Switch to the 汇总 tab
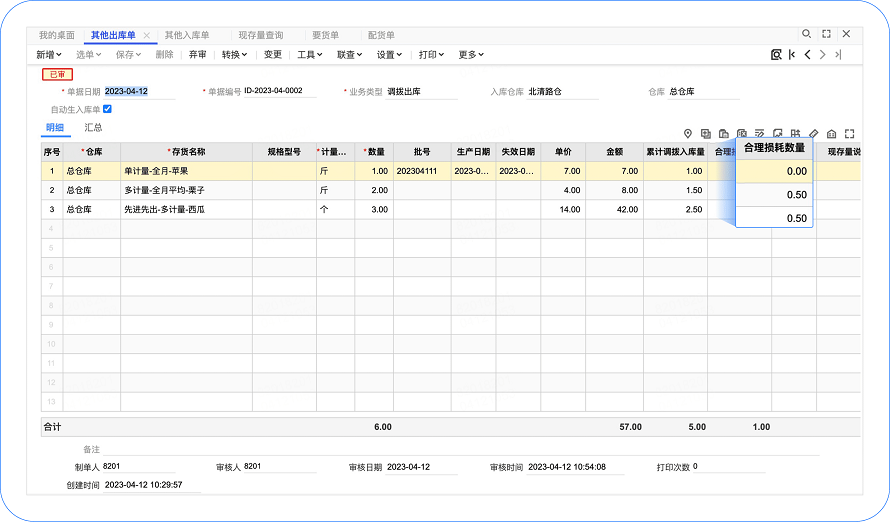 (x=93, y=128)
